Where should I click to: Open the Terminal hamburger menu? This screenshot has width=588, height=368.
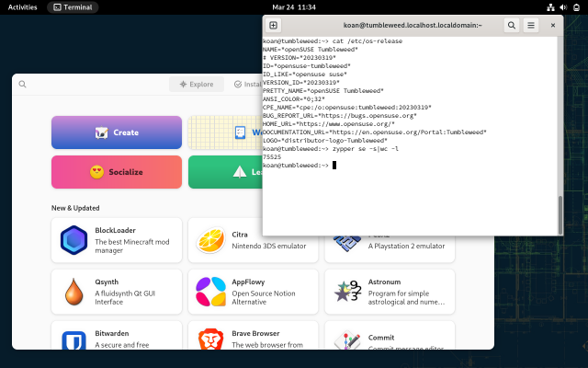coord(531,26)
